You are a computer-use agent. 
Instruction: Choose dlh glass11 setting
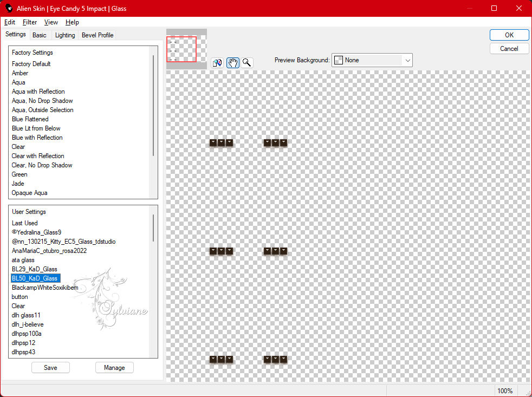click(26, 315)
